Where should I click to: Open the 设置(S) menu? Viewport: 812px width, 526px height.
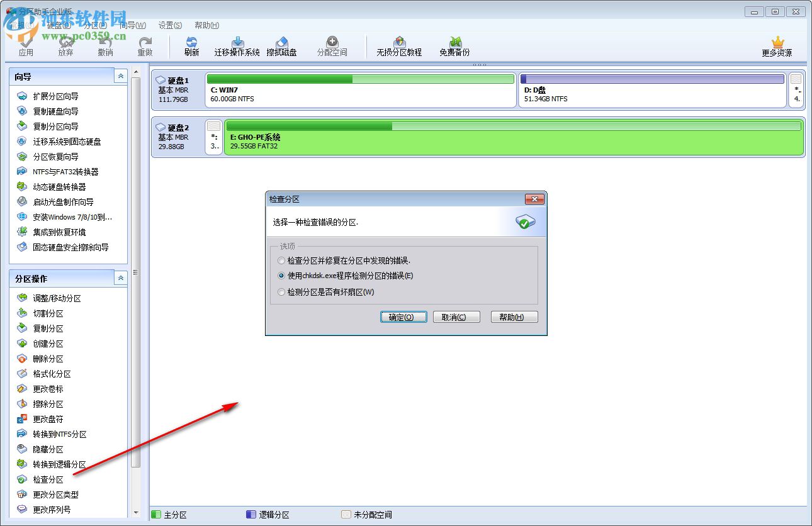click(x=169, y=25)
